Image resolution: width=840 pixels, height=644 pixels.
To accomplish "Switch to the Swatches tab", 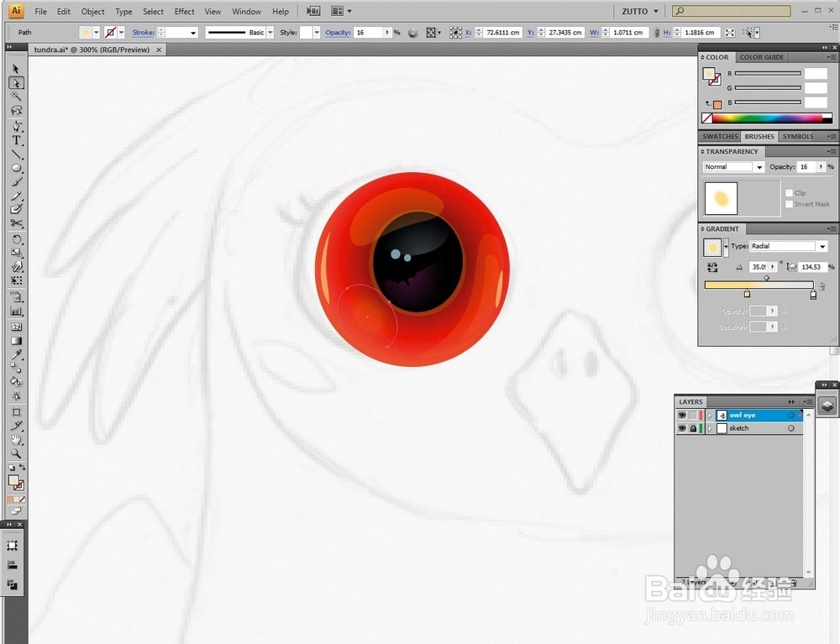I will [720, 137].
